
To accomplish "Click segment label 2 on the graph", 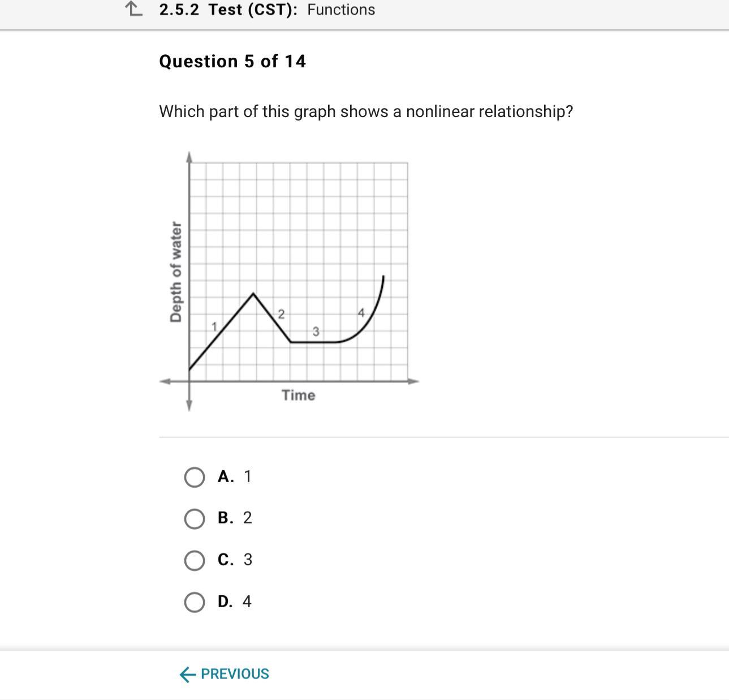I will click(x=281, y=314).
